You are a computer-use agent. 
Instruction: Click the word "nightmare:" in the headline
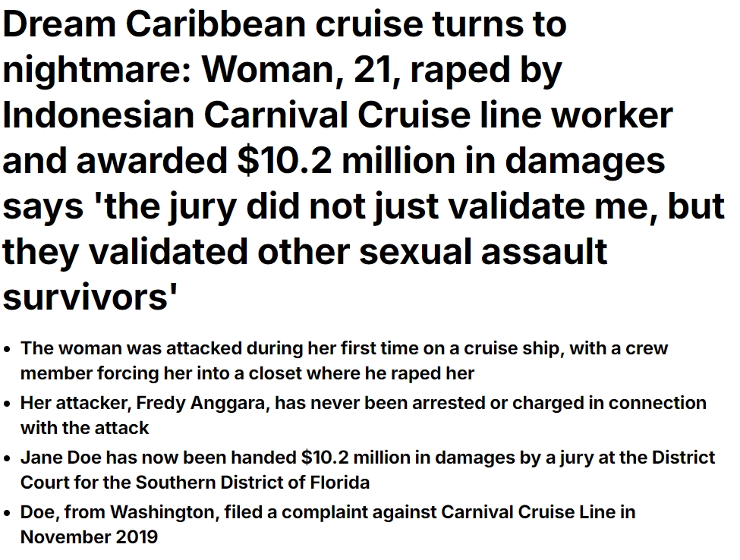tap(95, 71)
